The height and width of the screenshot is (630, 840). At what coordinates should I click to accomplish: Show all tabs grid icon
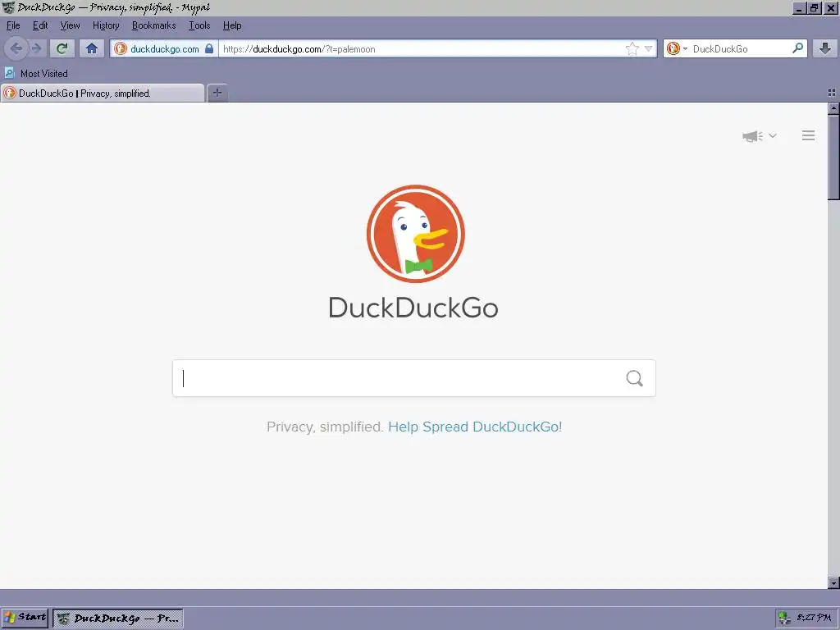coord(832,94)
